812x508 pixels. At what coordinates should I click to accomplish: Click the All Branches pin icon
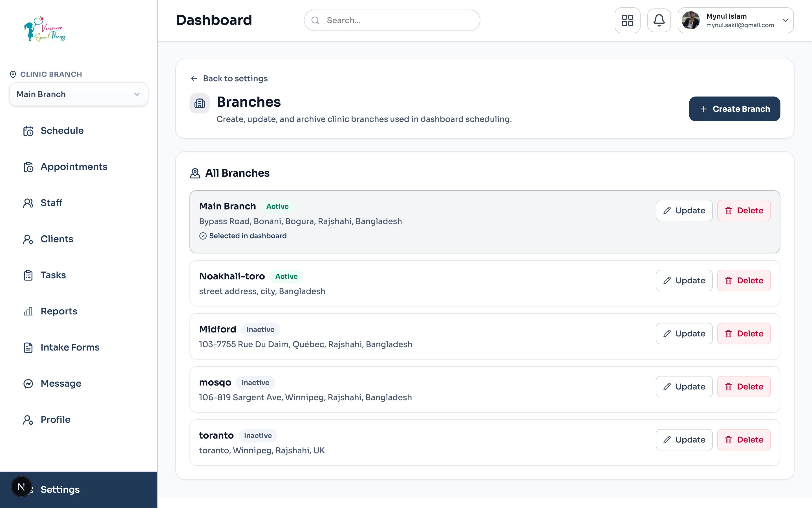coord(195,173)
